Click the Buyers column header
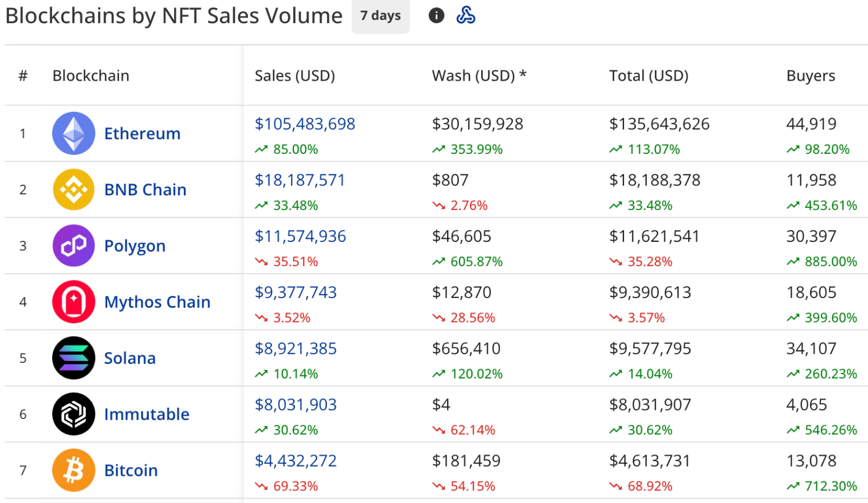The image size is (868, 503). (x=811, y=76)
